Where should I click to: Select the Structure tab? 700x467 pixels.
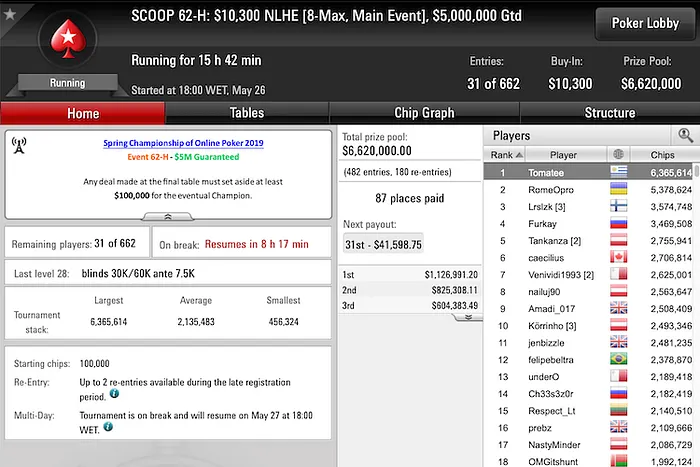click(x=609, y=113)
